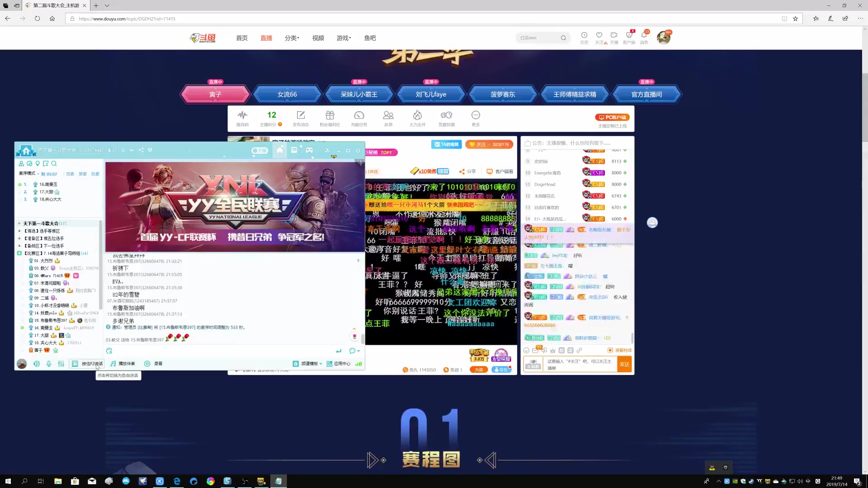Click the 发送 send button in chat
Image resolution: width=868 pixels, height=488 pixels.
(624, 364)
